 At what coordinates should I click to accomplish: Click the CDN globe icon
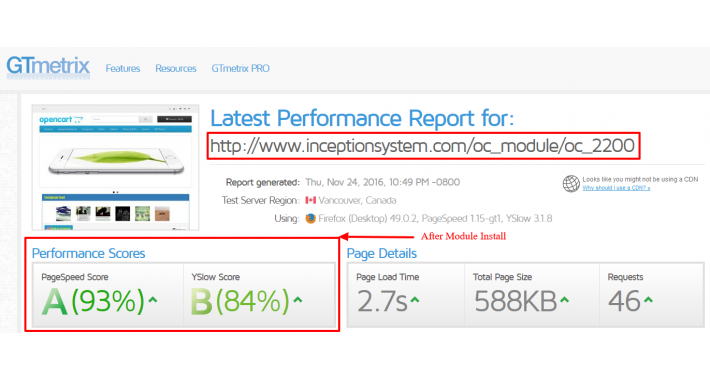571,183
